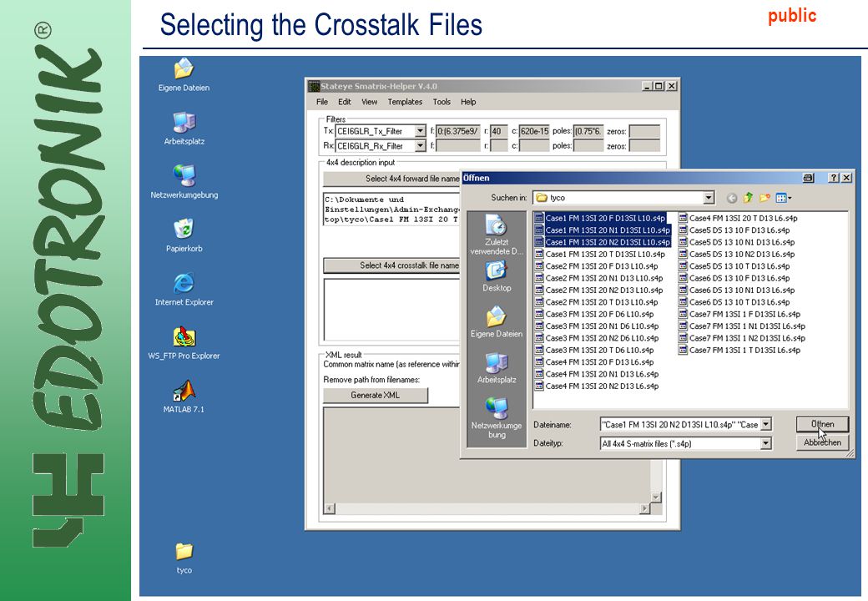
Task: Click the Tx filter r field showing 40
Action: (x=499, y=131)
